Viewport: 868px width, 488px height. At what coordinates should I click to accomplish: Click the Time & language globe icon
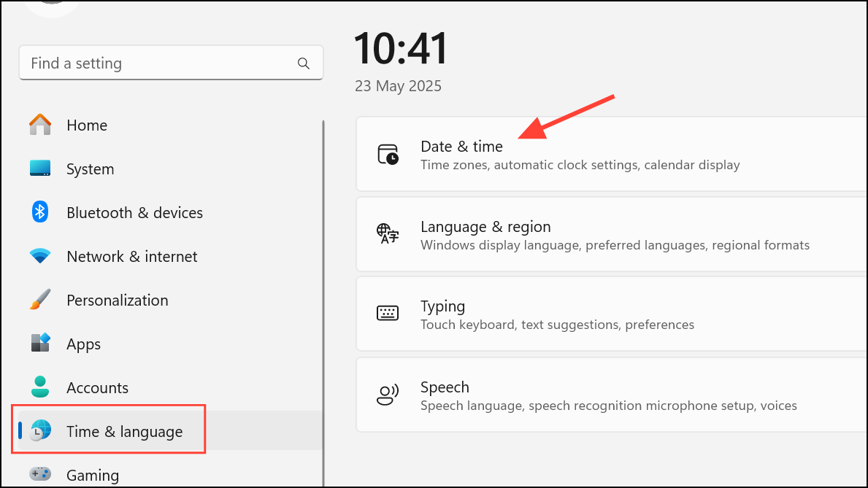pyautogui.click(x=40, y=430)
